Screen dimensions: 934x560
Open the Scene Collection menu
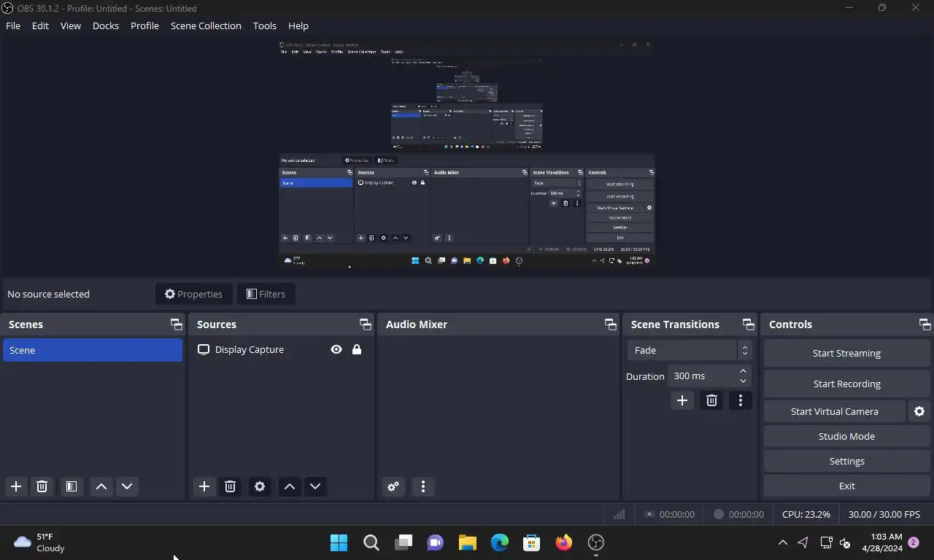point(206,26)
